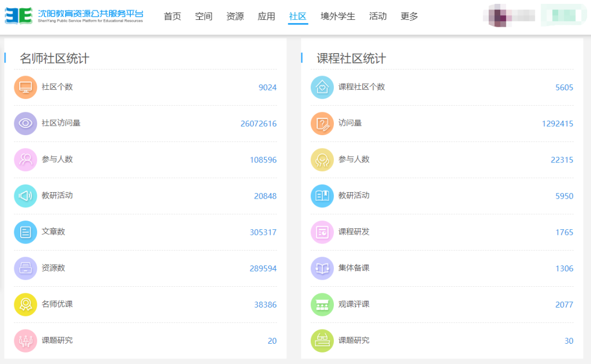Click the green icon beside 观课评课
Screen dimensions: 591x364
pos(322,304)
